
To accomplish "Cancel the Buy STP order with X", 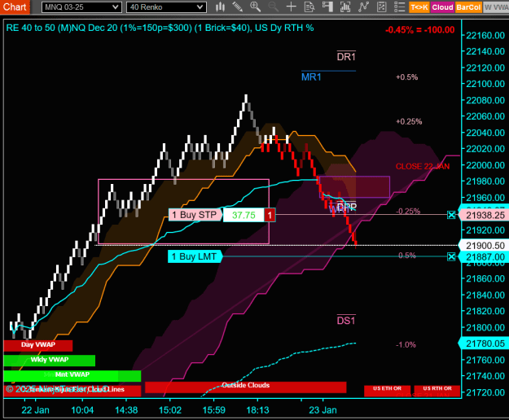I will click(451, 215).
